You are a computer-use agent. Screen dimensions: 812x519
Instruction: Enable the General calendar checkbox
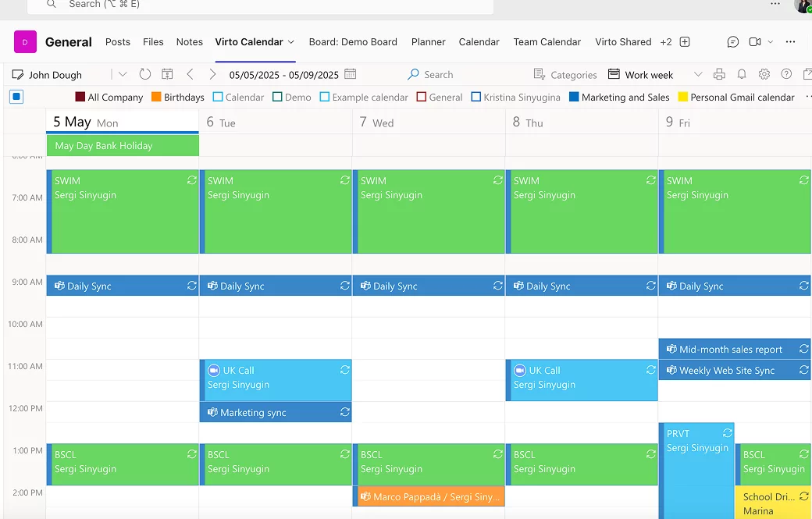(x=422, y=97)
